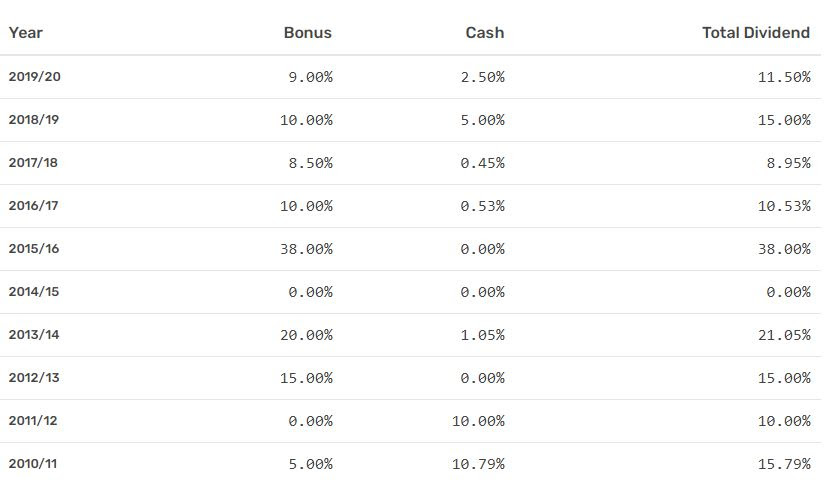Select the 0.53% cash cell
The height and width of the screenshot is (484, 833).
click(x=483, y=206)
